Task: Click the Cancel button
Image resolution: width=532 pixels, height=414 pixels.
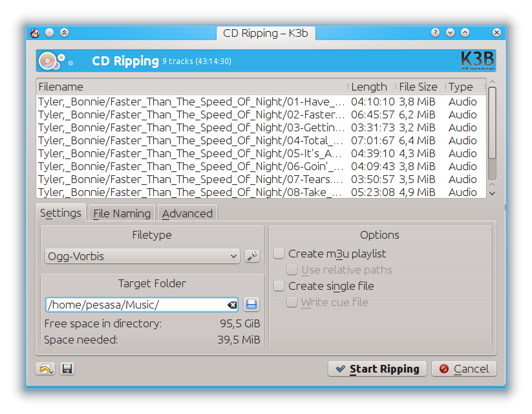Action: click(x=464, y=369)
